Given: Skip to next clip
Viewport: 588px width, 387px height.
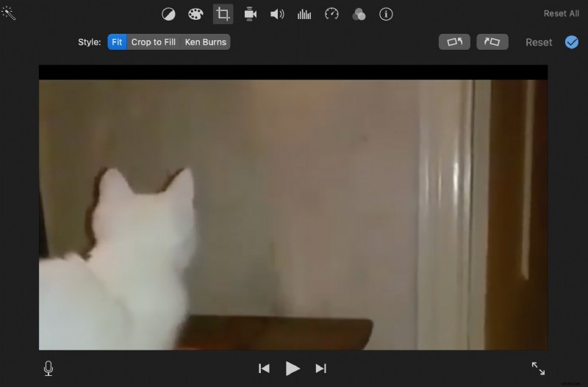Looking at the screenshot, I should 321,369.
